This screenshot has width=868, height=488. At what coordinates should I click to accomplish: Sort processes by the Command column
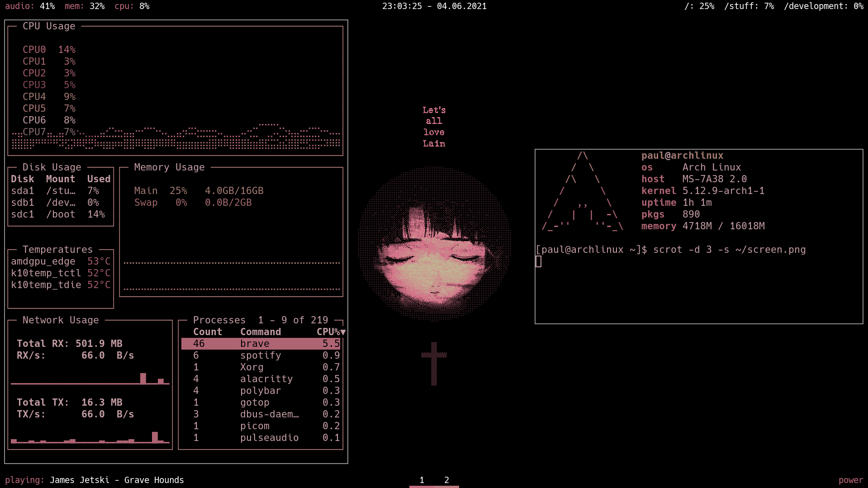pyautogui.click(x=261, y=332)
